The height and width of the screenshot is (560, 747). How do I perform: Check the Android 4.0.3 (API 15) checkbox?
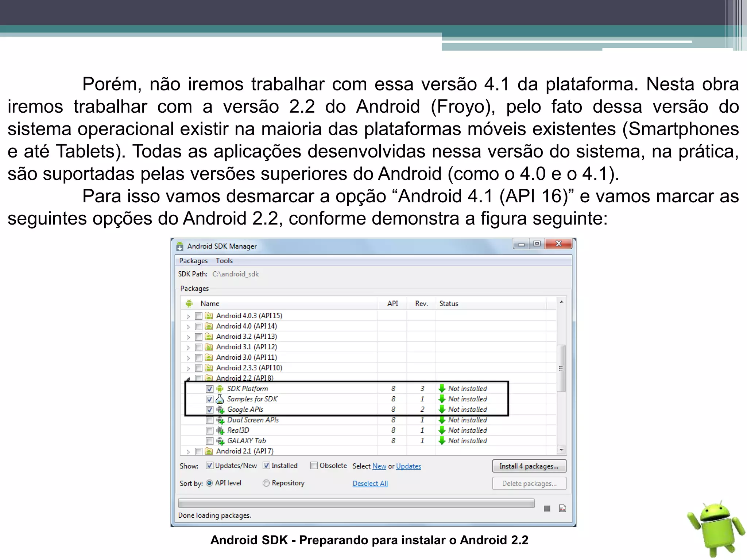click(x=199, y=316)
